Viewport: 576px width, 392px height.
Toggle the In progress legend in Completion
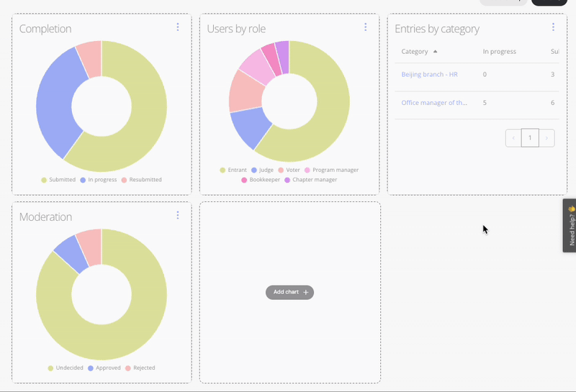[99, 180]
